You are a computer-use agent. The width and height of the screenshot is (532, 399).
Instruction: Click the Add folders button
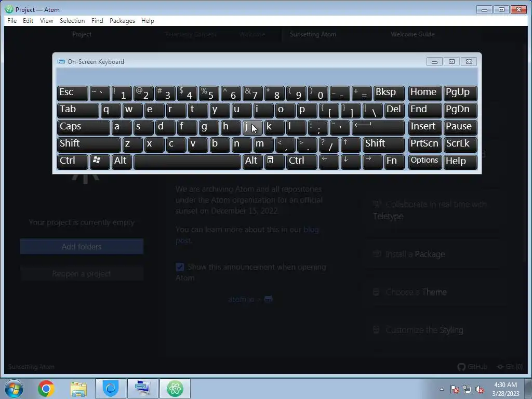pos(82,247)
